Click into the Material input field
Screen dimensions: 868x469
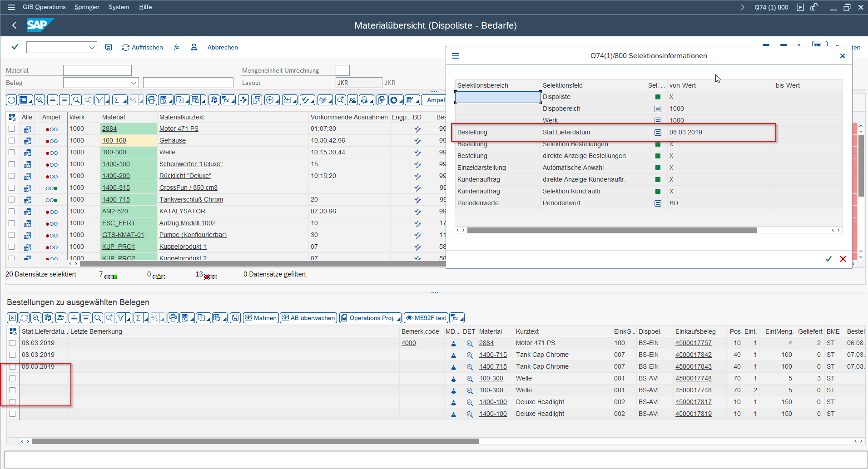pyautogui.click(x=97, y=70)
